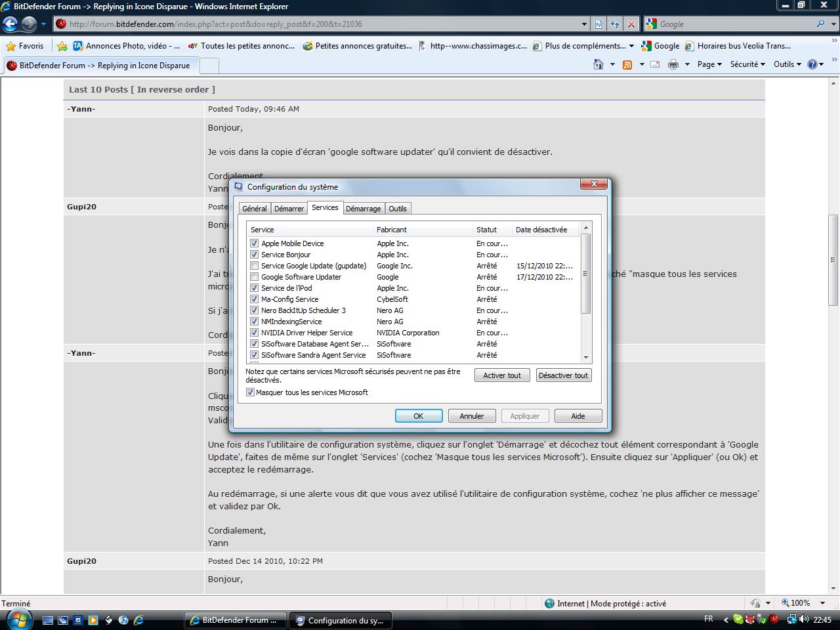Screen dimensions: 840x630
Task: Click the green checkmark tray icon
Action: pyautogui.click(x=738, y=619)
